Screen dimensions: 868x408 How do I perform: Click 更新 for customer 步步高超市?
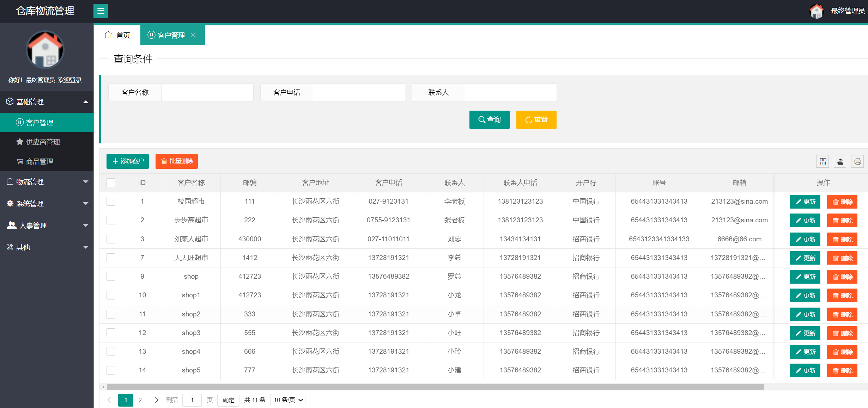click(805, 221)
